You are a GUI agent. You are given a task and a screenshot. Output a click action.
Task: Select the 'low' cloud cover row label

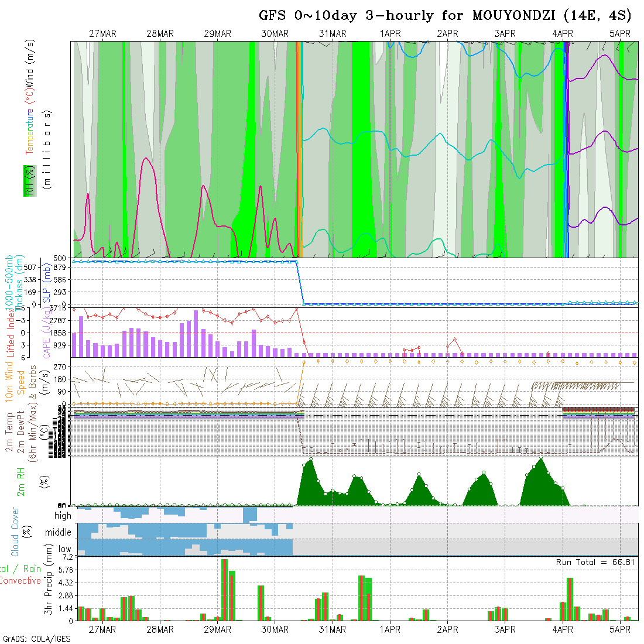[64, 549]
